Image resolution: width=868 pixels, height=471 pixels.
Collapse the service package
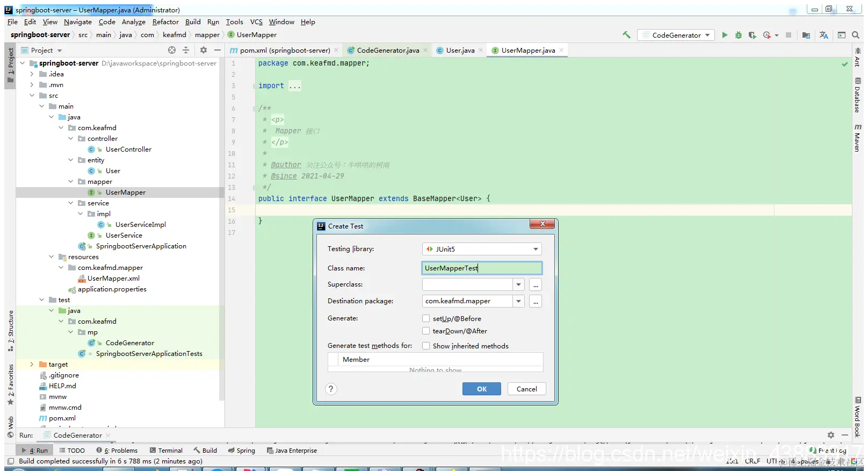click(x=70, y=203)
